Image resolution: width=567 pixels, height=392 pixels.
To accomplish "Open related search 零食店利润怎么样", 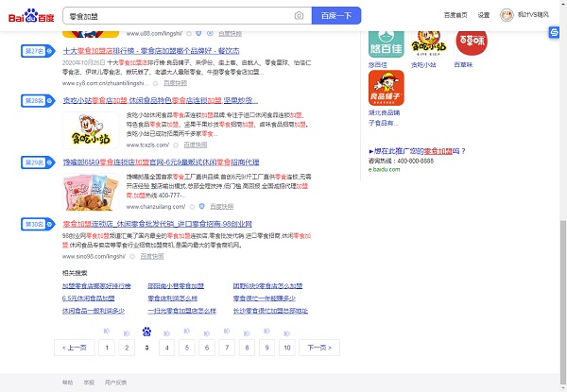I will coord(173,298).
